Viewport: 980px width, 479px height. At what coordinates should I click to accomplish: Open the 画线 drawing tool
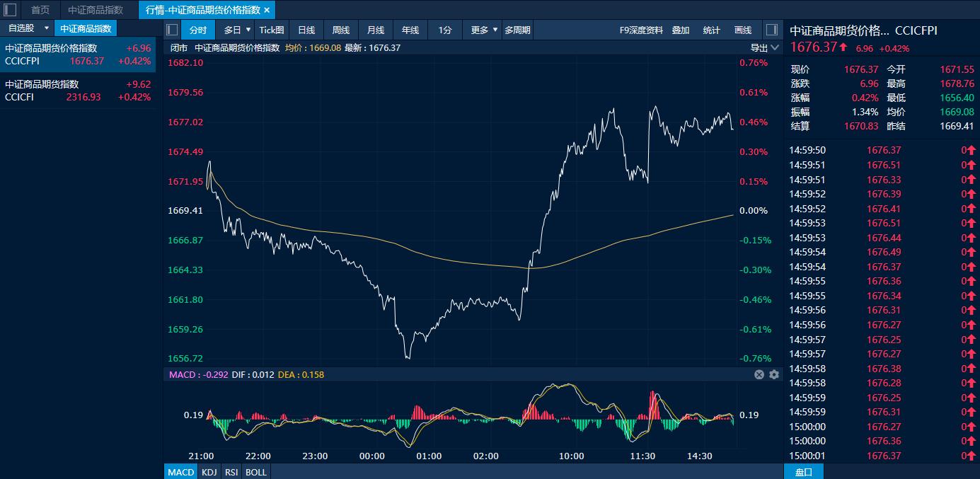743,30
